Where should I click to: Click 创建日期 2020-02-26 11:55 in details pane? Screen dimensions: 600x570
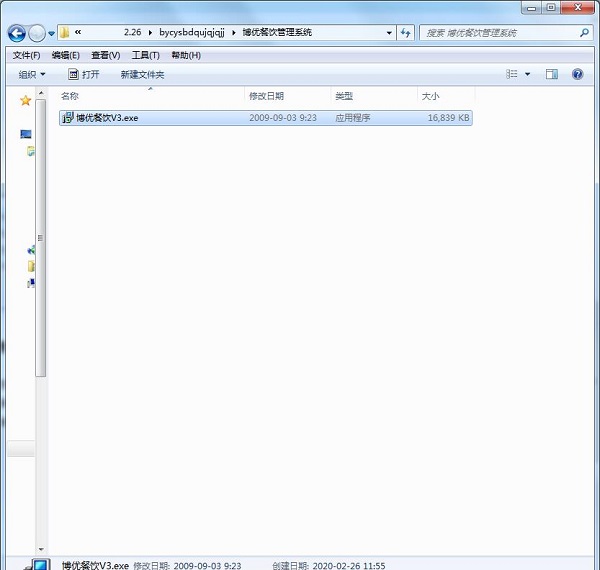[329, 566]
